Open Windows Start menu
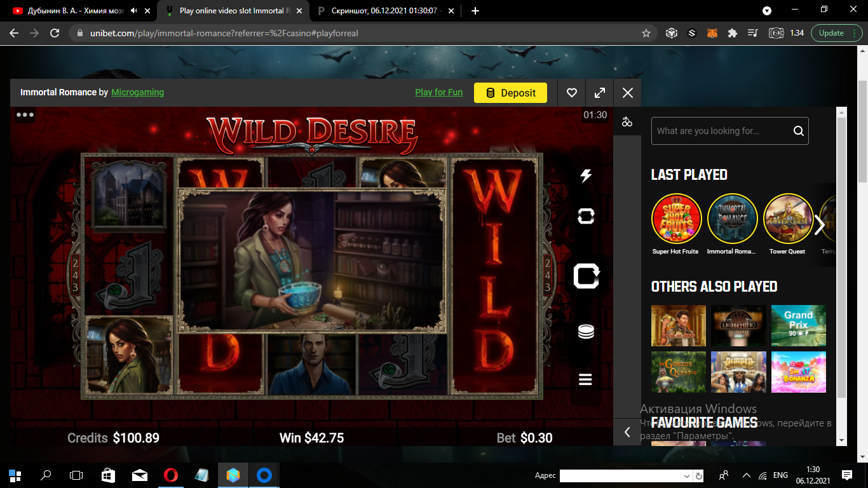This screenshot has height=488, width=868. coord(15,475)
